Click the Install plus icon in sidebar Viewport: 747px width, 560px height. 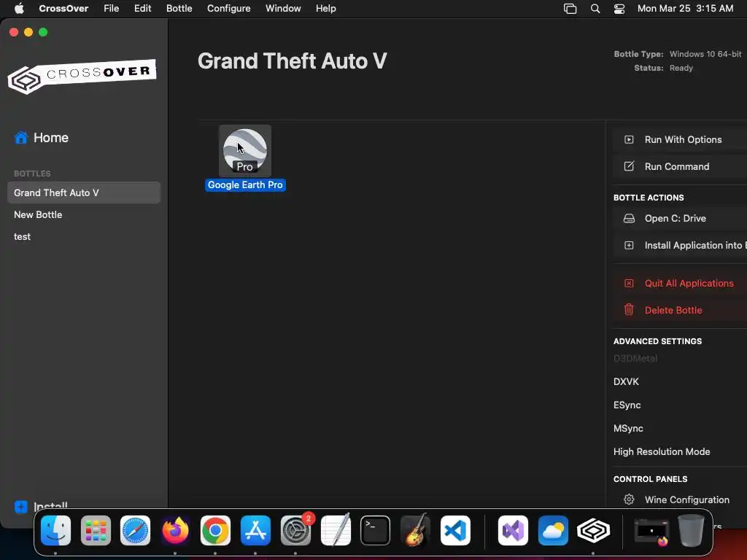[21, 506]
